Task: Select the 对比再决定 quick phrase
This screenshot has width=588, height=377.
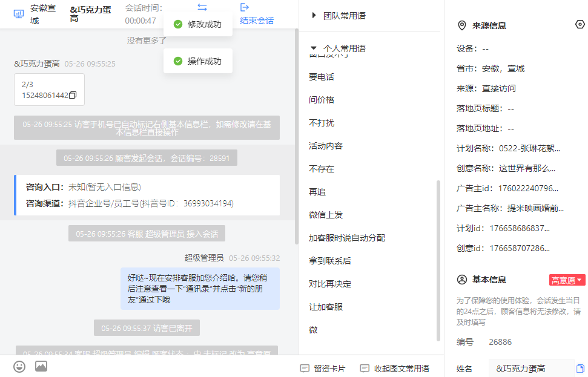Action: (330, 284)
